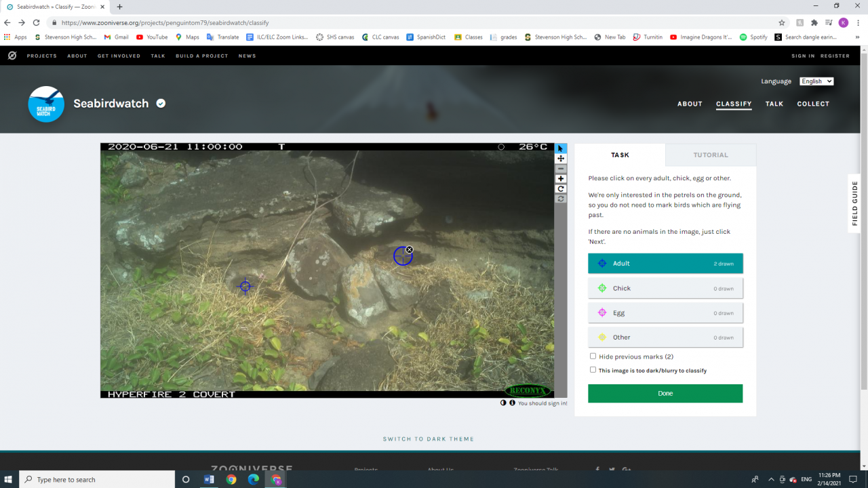Screen dimensions: 868x488
Task: Click REGISTER link
Action: pyautogui.click(x=835, y=56)
